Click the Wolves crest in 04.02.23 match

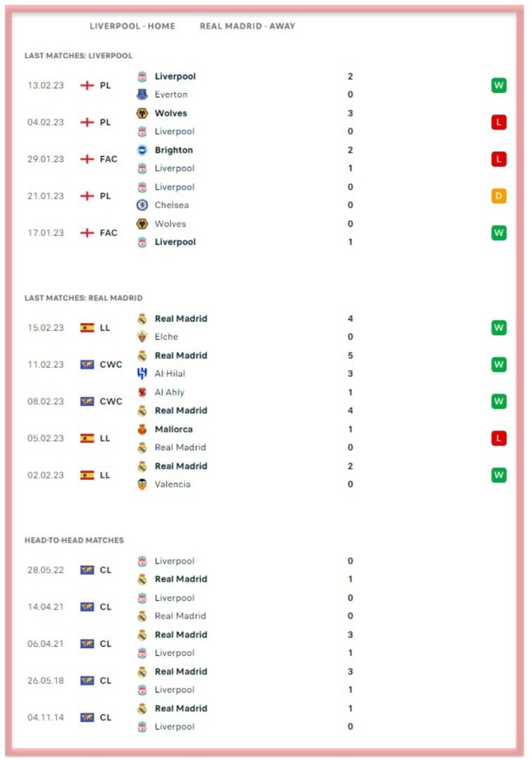click(x=142, y=113)
